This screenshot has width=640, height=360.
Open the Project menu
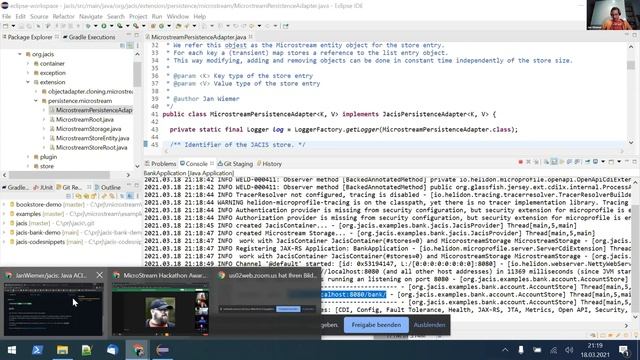pyautogui.click(x=138, y=16)
